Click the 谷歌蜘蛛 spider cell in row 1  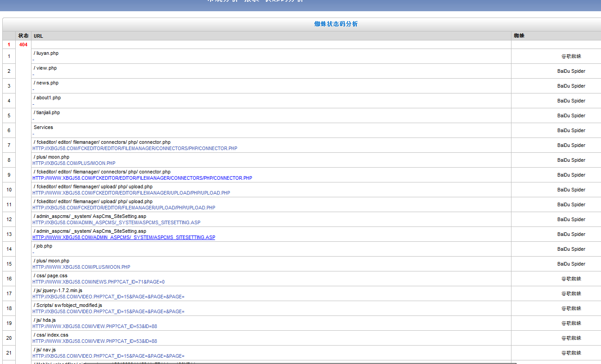click(x=571, y=57)
